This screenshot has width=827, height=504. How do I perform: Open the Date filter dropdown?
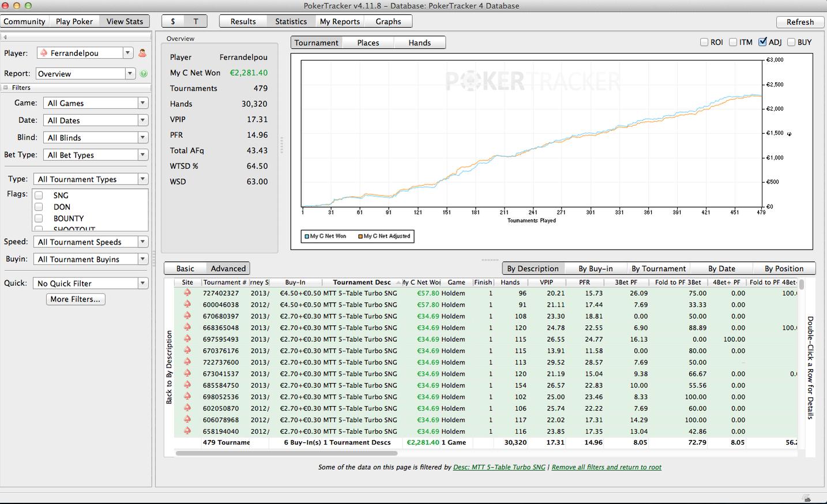[96, 121]
